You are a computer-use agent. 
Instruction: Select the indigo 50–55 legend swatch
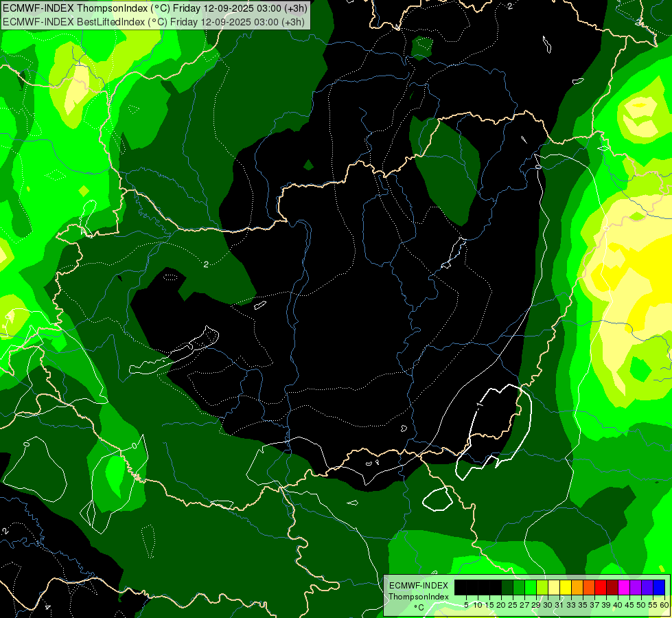tap(647, 587)
